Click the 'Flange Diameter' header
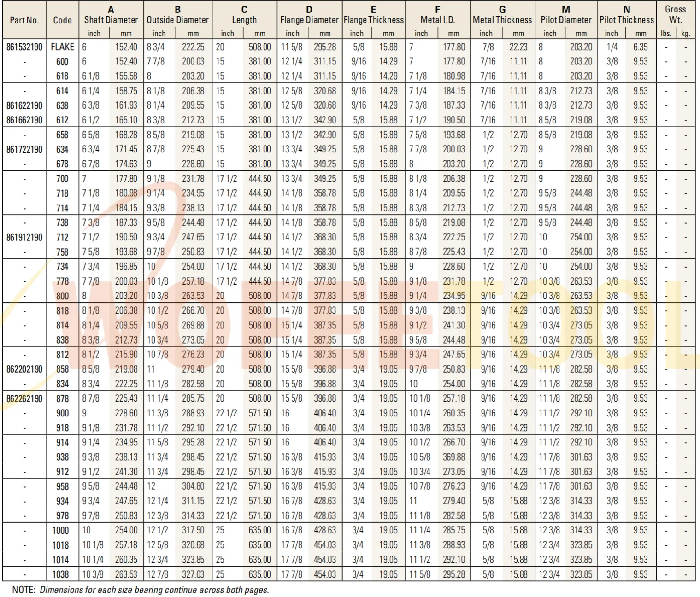700x597 pixels. click(309, 20)
